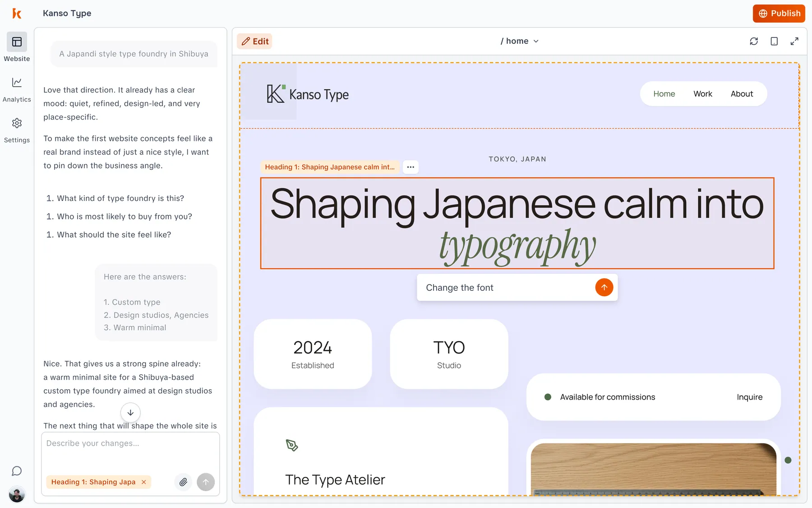
Task: Click the wood desk photo thumbnail
Action: 653,469
